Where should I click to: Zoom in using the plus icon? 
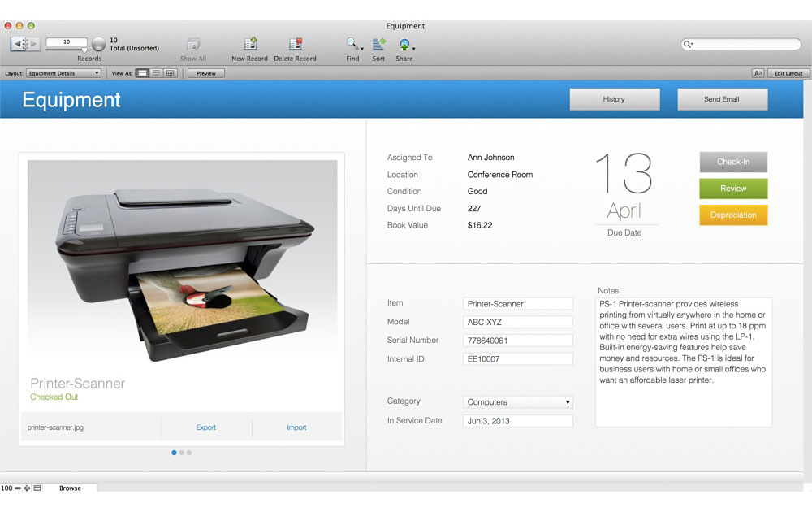27,488
